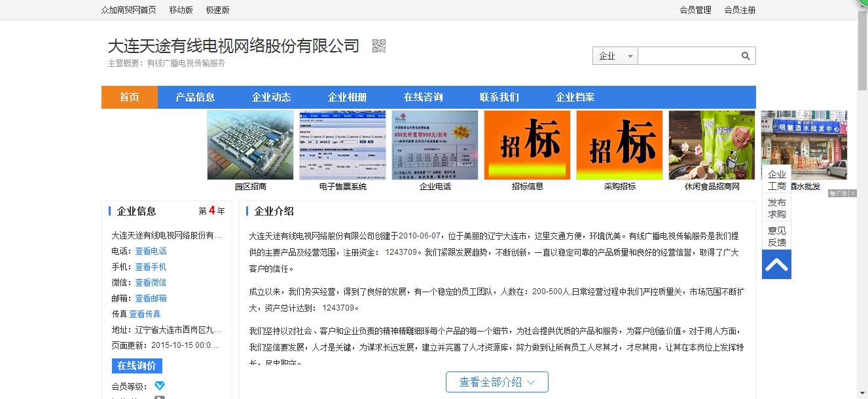Click the company name heading 大连天途有线电视网络股份有限公司
Image resolution: width=868 pixels, height=399 pixels.
click(x=234, y=46)
